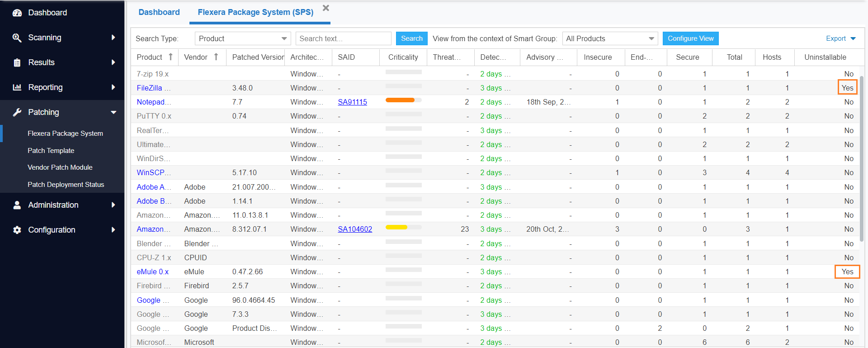Click the orange Notepad criticality bar
The width and height of the screenshot is (868, 348).
click(x=400, y=100)
